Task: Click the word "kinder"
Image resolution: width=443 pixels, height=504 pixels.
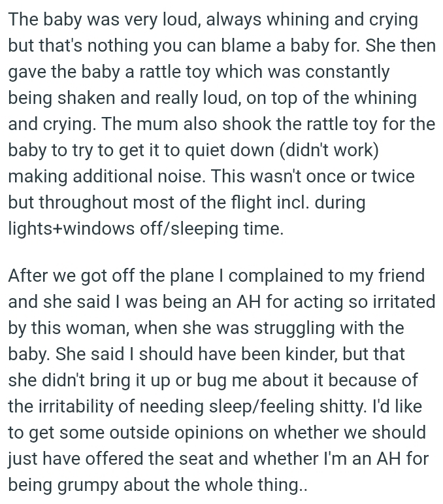Action: pos(311,354)
